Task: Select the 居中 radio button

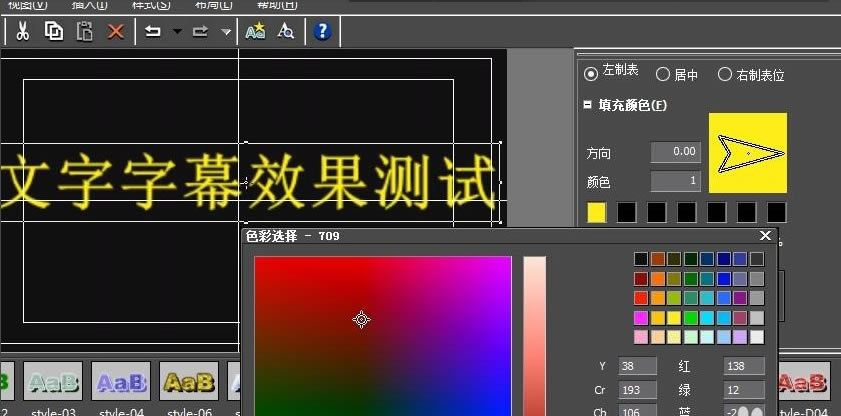Action: pyautogui.click(x=662, y=74)
